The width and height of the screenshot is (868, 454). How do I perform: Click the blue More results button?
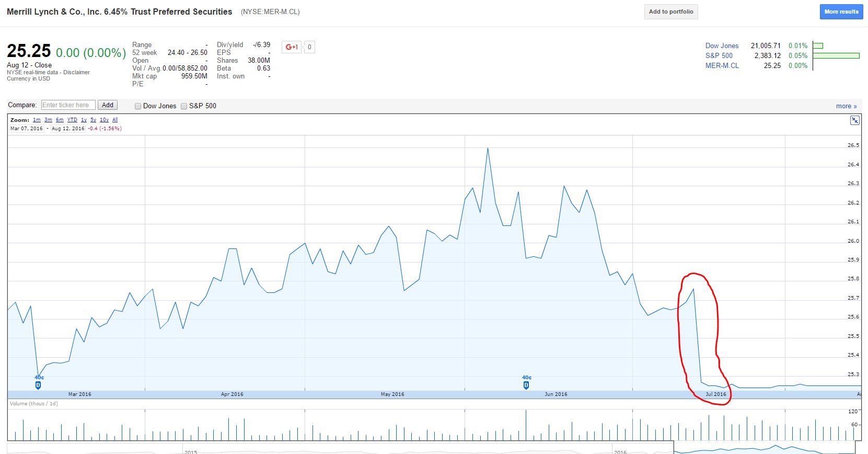841,12
